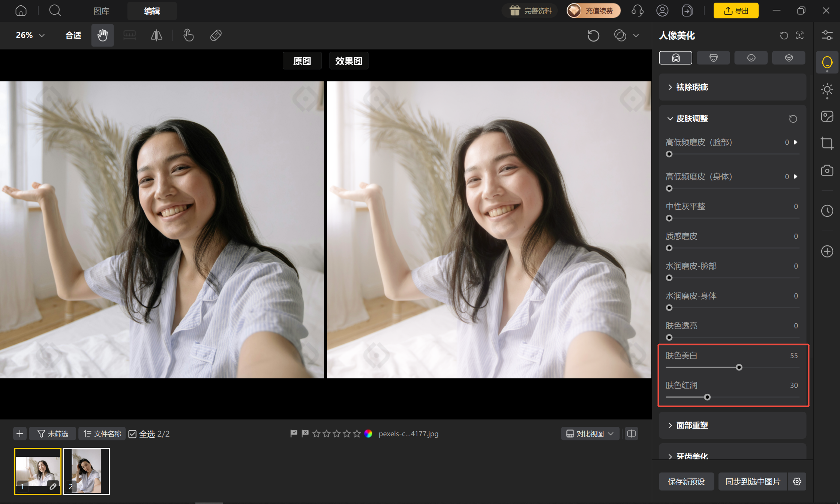Open the history clock panel
The width and height of the screenshot is (840, 504).
827,211
